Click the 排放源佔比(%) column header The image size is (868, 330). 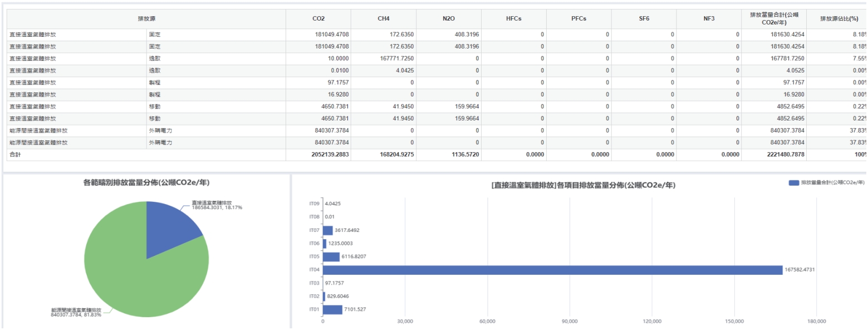(x=837, y=19)
